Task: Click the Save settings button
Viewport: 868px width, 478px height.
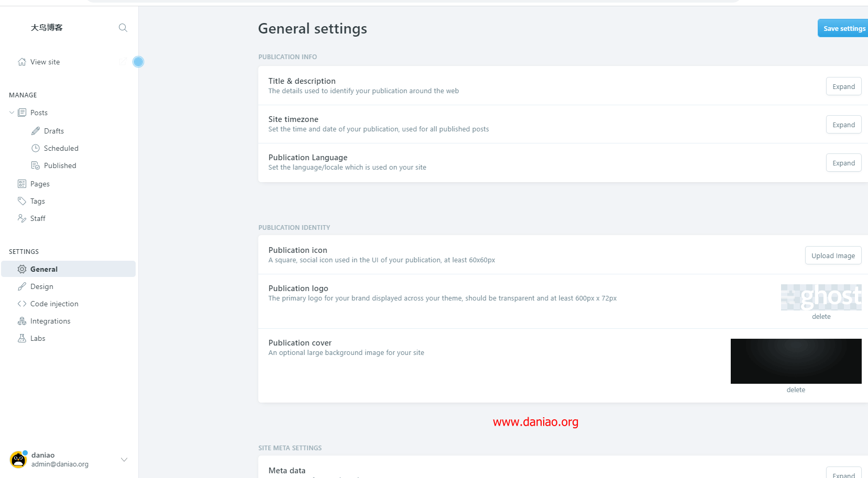Action: [x=843, y=28]
